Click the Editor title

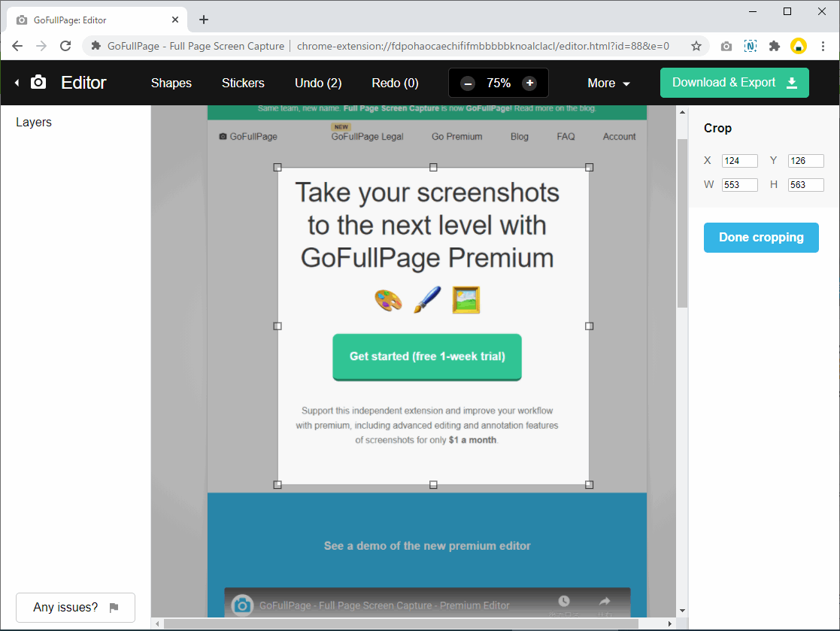83,83
